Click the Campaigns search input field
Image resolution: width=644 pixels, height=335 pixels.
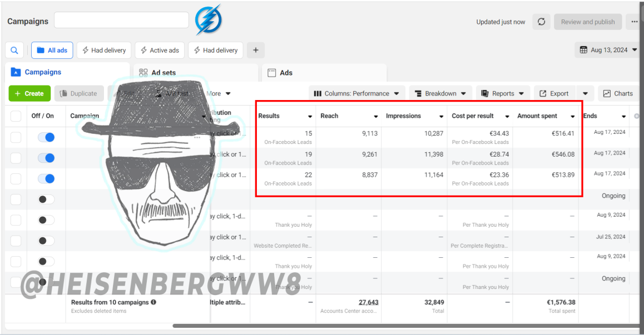122,20
